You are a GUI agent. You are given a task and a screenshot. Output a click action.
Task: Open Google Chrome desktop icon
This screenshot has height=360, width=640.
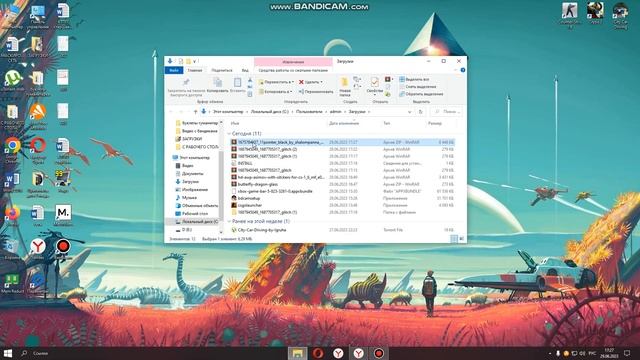coord(13,149)
